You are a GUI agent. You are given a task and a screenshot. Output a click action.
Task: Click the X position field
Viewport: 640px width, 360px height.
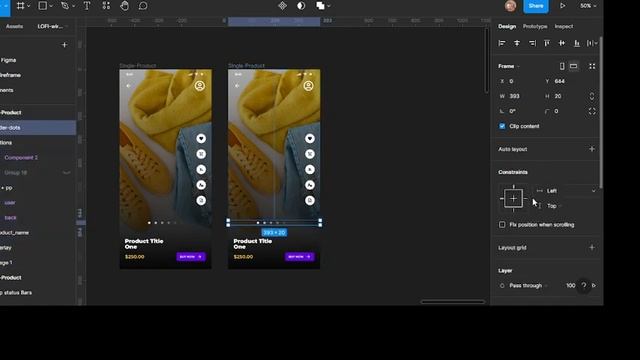click(x=519, y=81)
